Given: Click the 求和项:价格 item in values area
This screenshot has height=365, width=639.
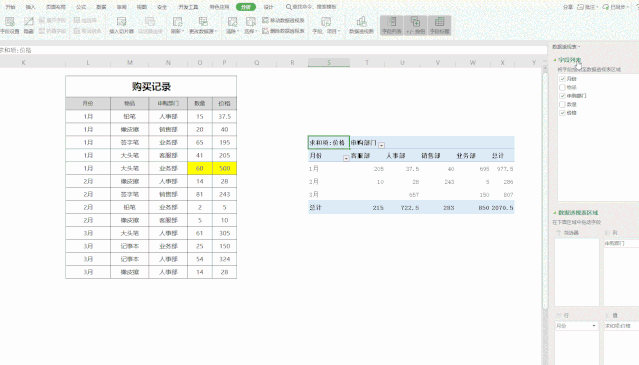Looking at the screenshot, I should 621,326.
